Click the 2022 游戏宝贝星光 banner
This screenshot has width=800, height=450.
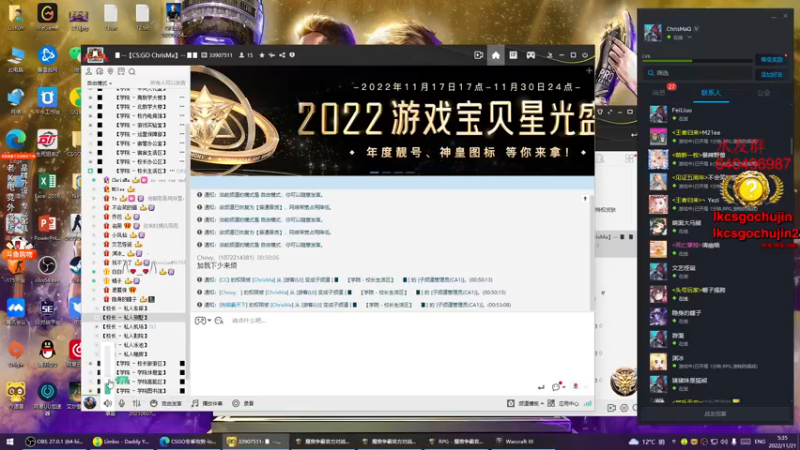pos(392,120)
